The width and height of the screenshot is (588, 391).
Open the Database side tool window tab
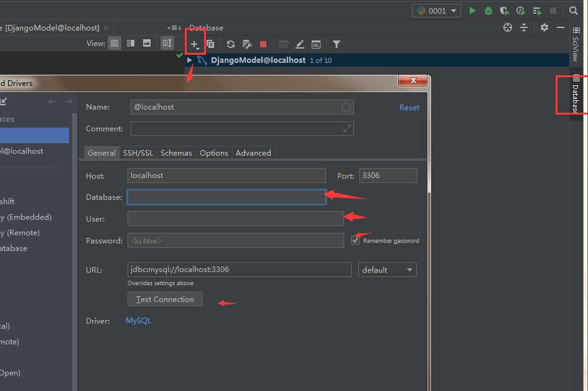(576, 95)
